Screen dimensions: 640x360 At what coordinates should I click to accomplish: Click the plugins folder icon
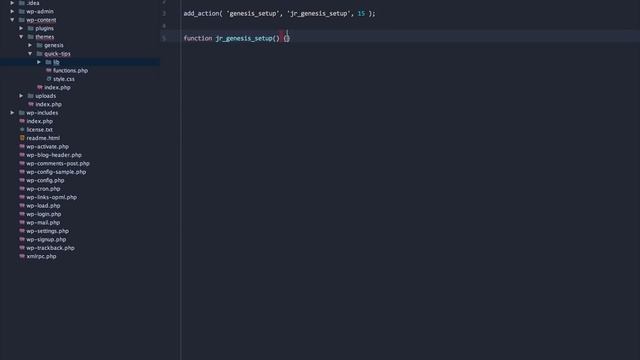tap(31, 29)
